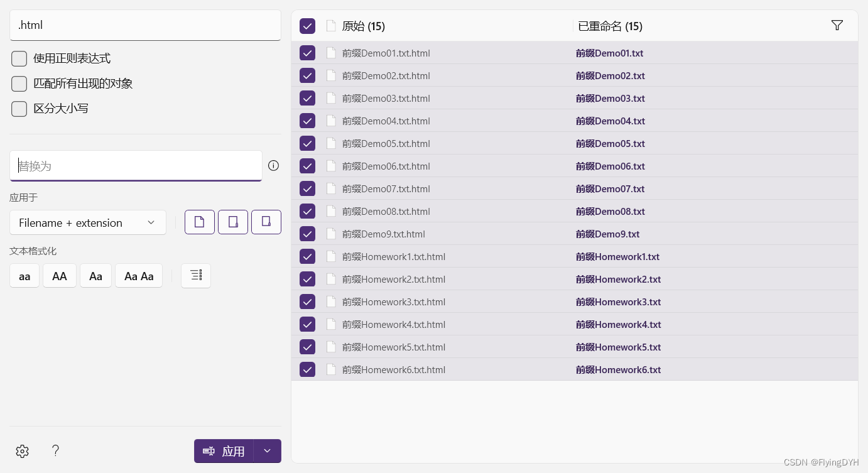
Task: Open the filter options funnel icon
Action: (x=837, y=26)
